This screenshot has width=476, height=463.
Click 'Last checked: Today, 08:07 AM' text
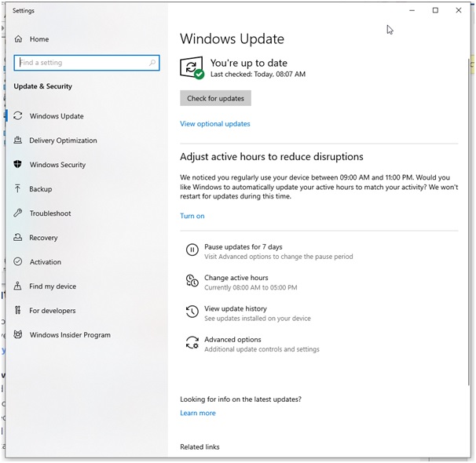coord(258,75)
